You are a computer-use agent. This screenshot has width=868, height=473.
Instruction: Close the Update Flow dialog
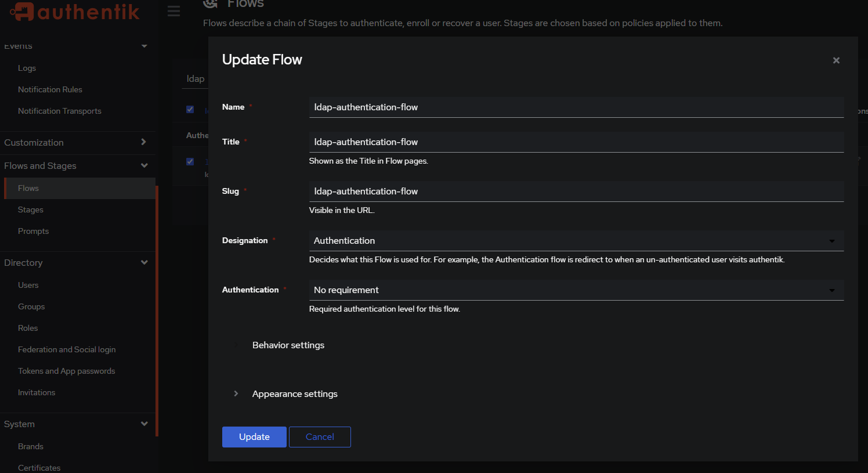[836, 60]
